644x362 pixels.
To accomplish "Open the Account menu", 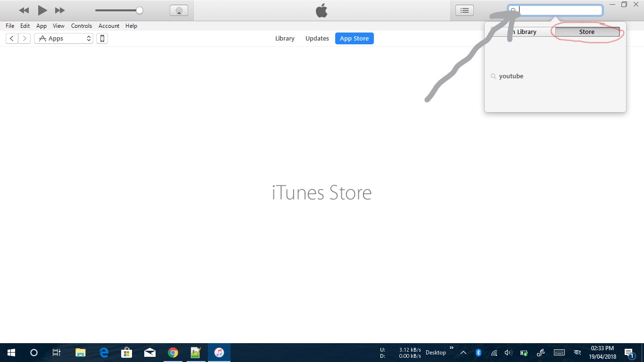I will (109, 26).
